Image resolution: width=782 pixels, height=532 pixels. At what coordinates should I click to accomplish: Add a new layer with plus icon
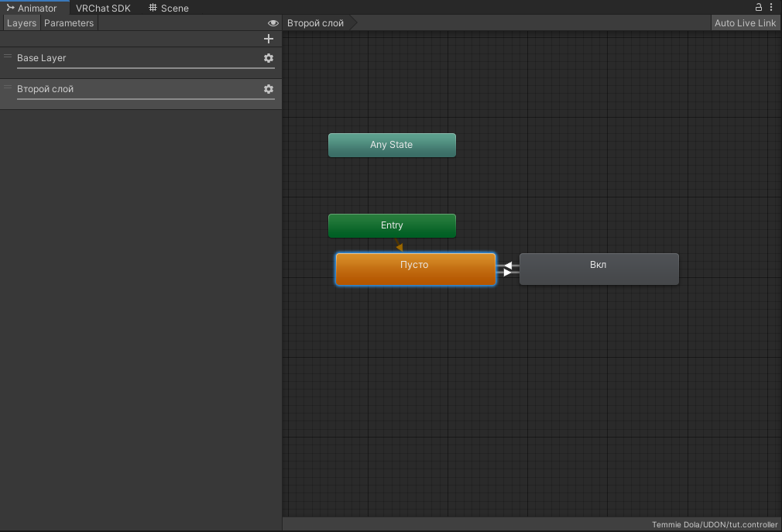[x=269, y=39]
